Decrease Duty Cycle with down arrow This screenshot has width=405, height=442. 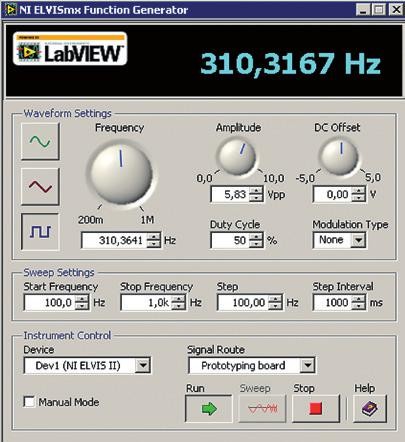(x=256, y=244)
